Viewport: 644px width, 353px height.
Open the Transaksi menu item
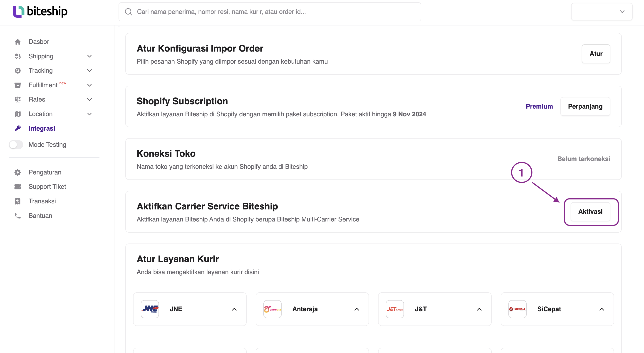click(42, 201)
